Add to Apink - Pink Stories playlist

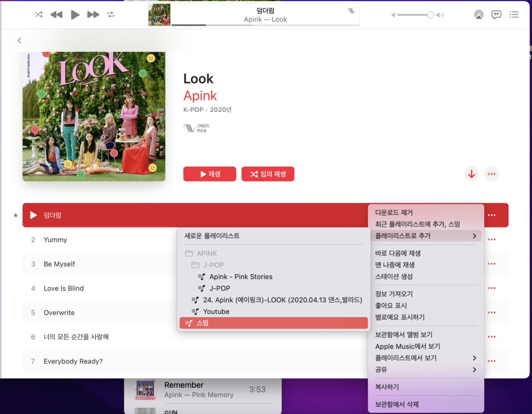pyautogui.click(x=273, y=277)
